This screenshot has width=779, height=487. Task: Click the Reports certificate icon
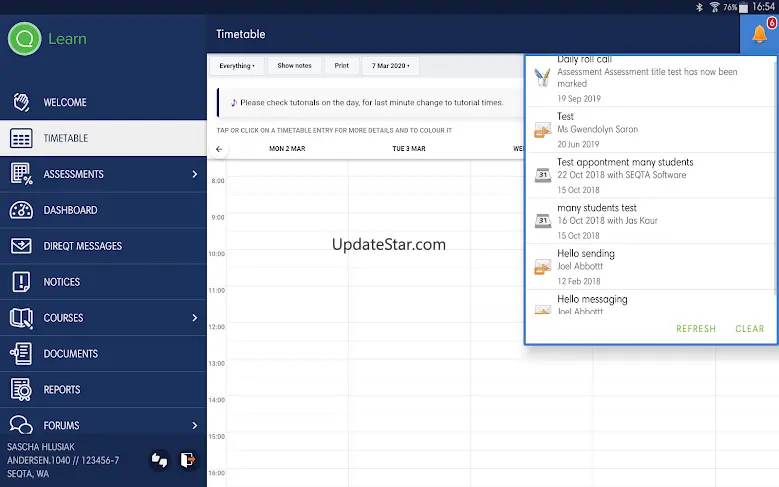tap(21, 390)
